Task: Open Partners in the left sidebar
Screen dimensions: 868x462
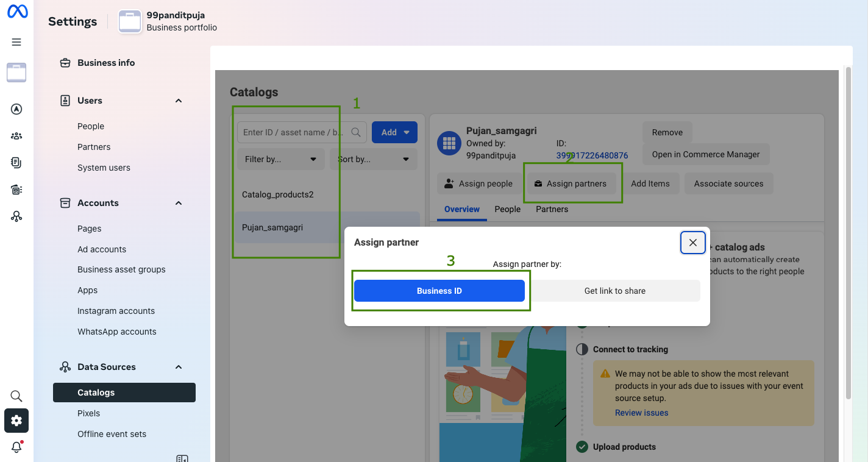Action: 94,147
